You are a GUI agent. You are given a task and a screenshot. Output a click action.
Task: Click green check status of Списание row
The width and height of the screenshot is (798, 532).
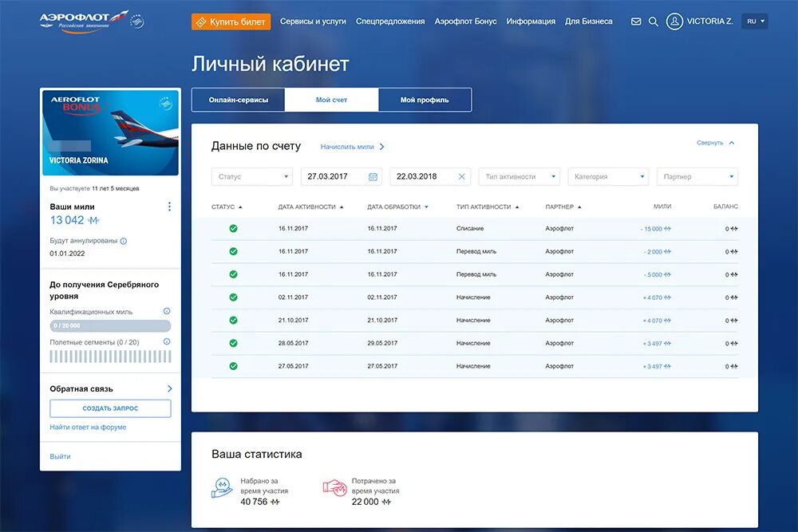(233, 228)
